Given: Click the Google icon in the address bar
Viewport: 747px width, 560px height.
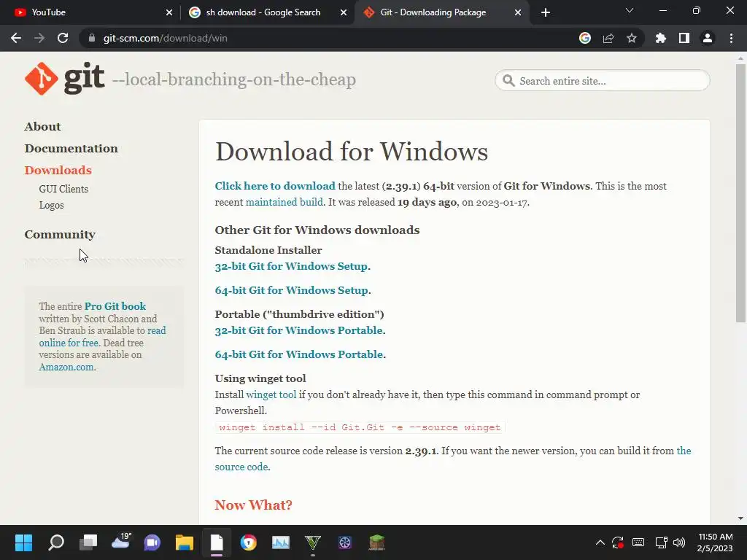Looking at the screenshot, I should (x=585, y=38).
